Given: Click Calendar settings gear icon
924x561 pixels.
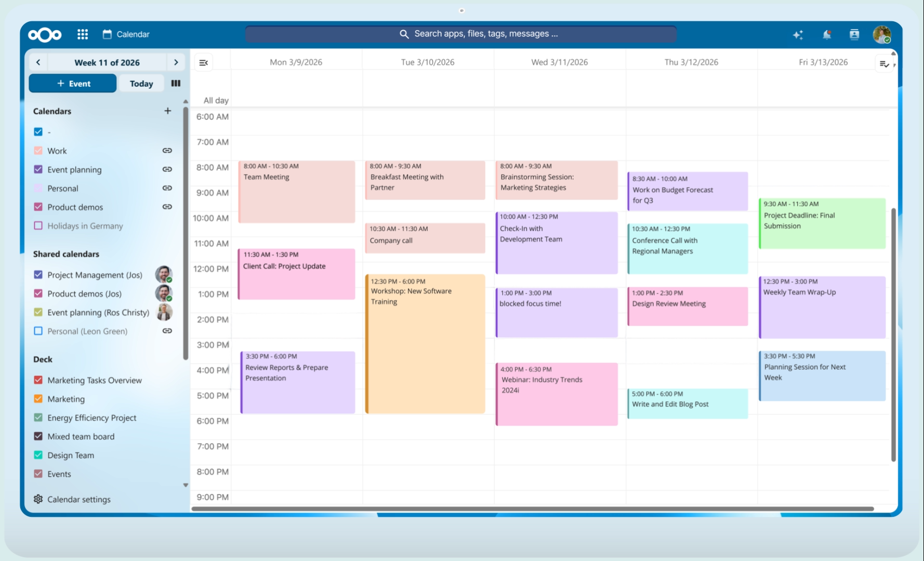Looking at the screenshot, I should pos(38,499).
